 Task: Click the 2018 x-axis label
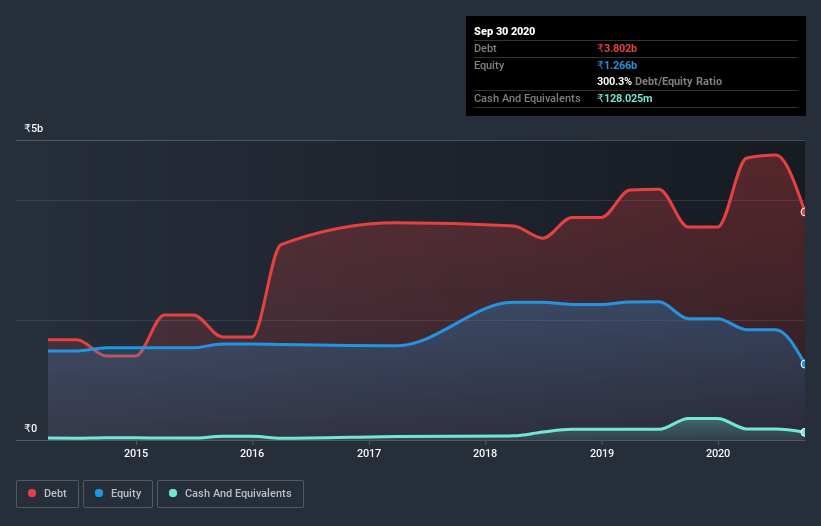485,453
